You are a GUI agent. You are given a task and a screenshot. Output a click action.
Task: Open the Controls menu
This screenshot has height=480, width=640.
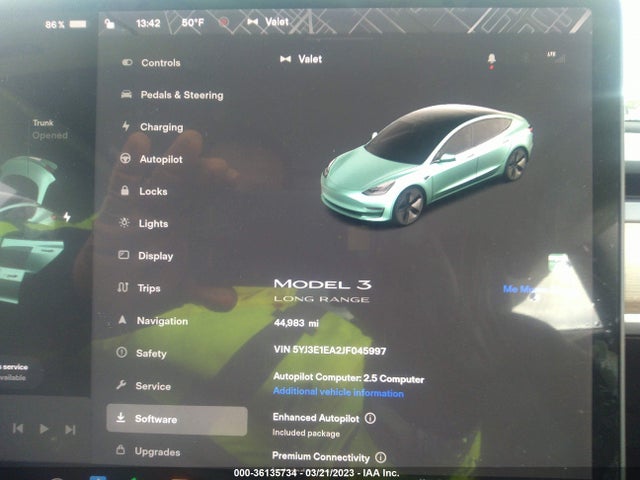[151, 62]
